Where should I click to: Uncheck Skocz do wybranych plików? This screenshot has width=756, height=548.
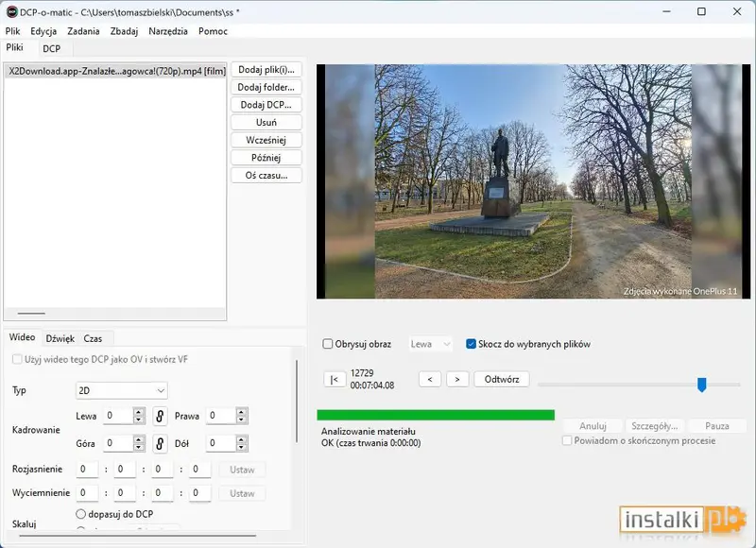[x=471, y=344]
